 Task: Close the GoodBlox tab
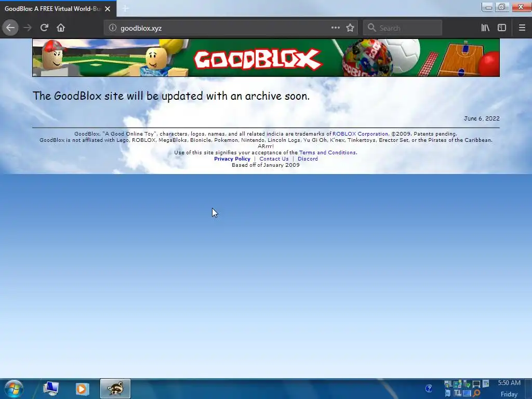click(x=108, y=8)
